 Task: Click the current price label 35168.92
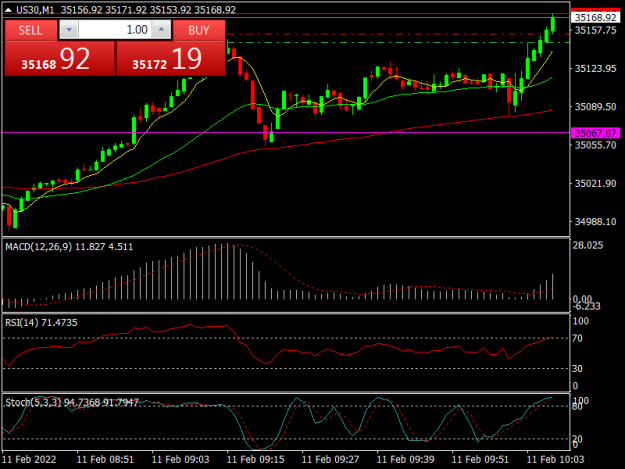596,18
